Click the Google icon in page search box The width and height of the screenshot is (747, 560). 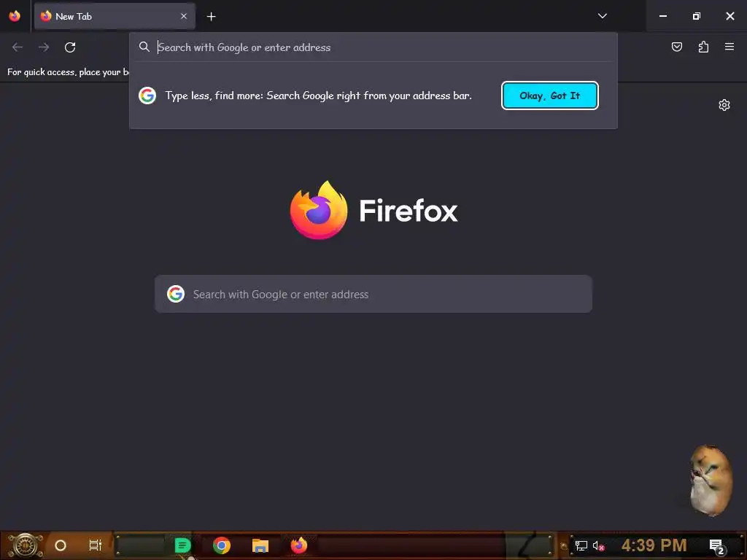click(176, 295)
